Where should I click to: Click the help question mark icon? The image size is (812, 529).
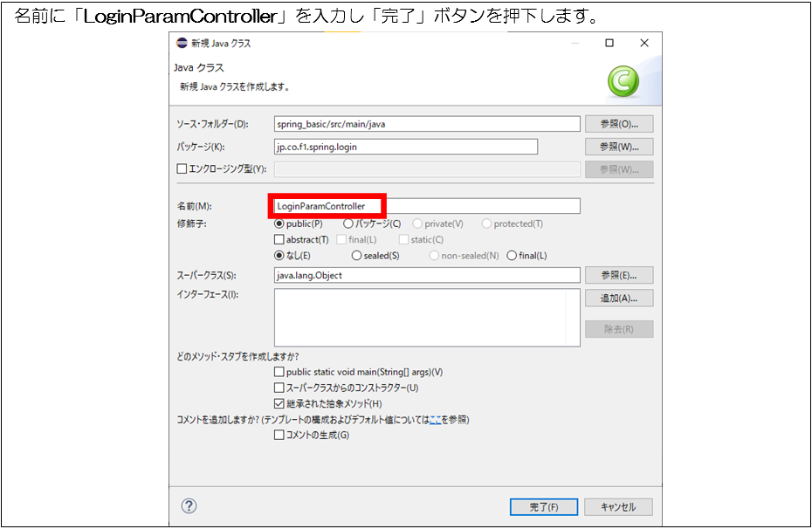[189, 505]
